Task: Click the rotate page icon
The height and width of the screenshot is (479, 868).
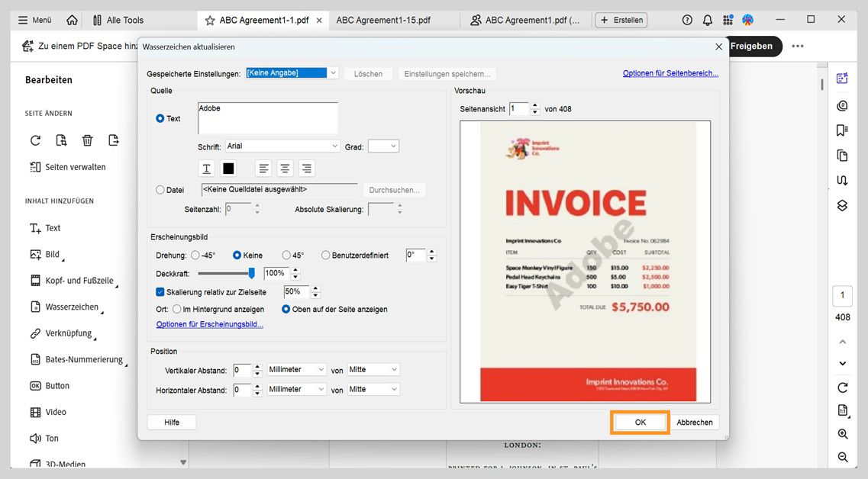Action: [x=34, y=140]
